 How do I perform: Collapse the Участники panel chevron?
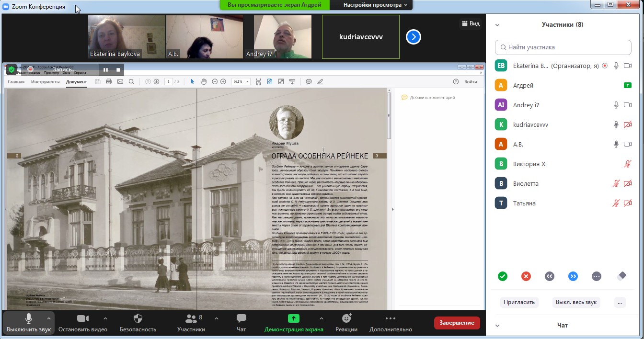497,25
